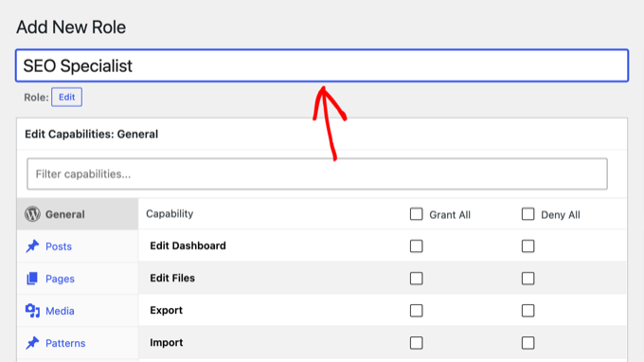Click the Edit Dashboard capability label

(x=188, y=245)
